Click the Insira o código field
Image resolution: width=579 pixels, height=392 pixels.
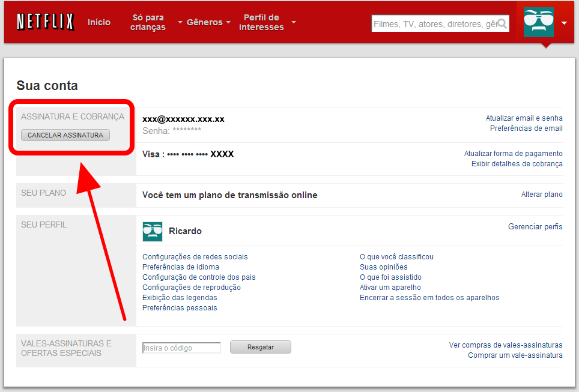181,348
